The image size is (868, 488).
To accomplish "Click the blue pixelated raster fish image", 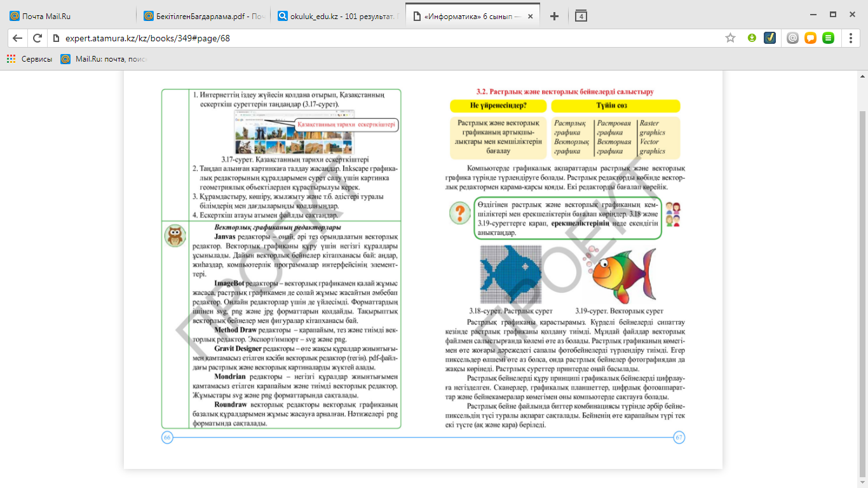I will 510,275.
